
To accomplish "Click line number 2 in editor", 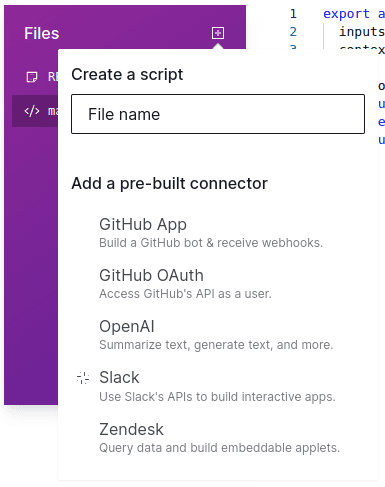I will 293,32.
